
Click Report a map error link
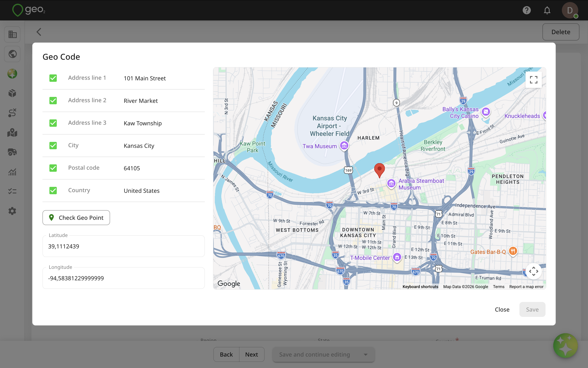click(526, 287)
